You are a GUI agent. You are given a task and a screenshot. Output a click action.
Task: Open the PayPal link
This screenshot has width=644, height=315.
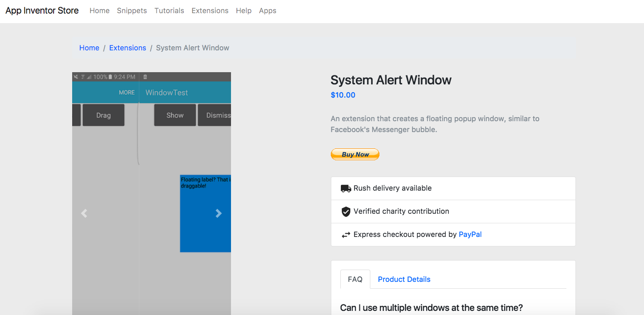pos(470,235)
